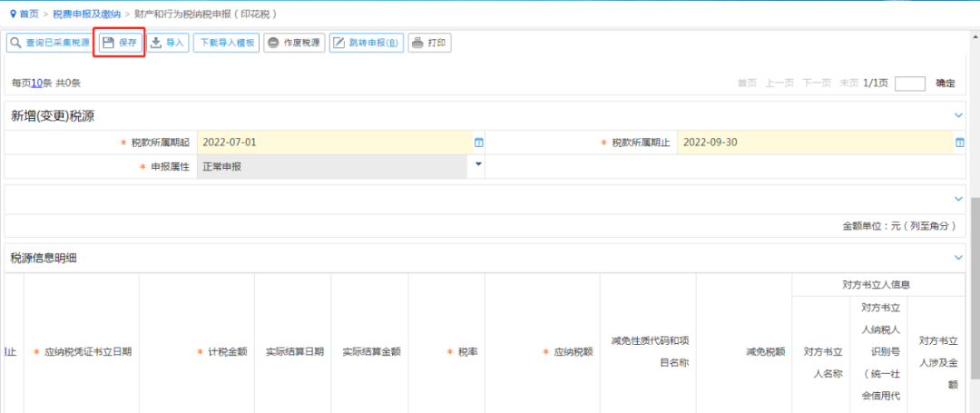Click the page number input box
The height and width of the screenshot is (413, 980).
point(910,84)
